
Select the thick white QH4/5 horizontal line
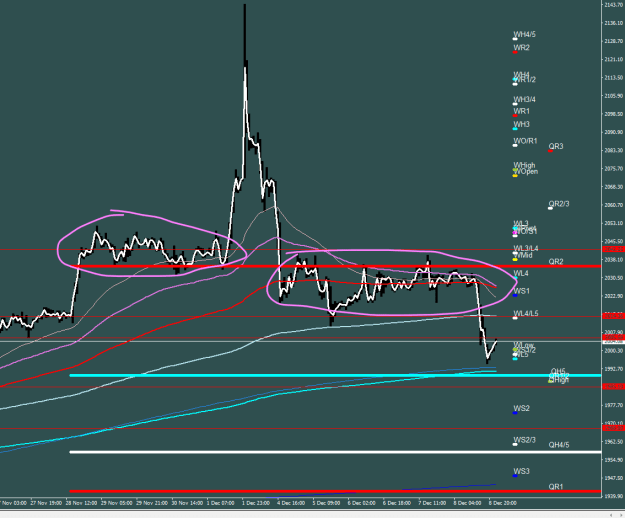(x=335, y=452)
